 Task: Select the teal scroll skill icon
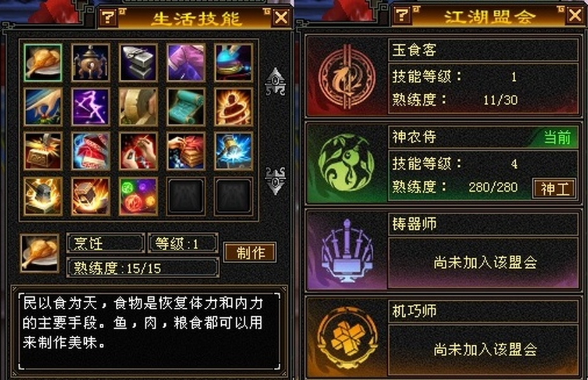click(x=186, y=107)
